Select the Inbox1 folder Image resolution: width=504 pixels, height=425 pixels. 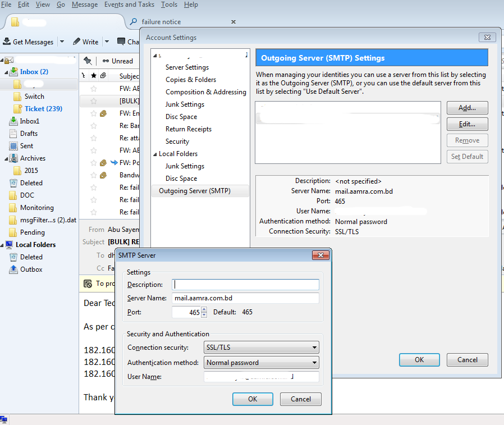point(30,121)
